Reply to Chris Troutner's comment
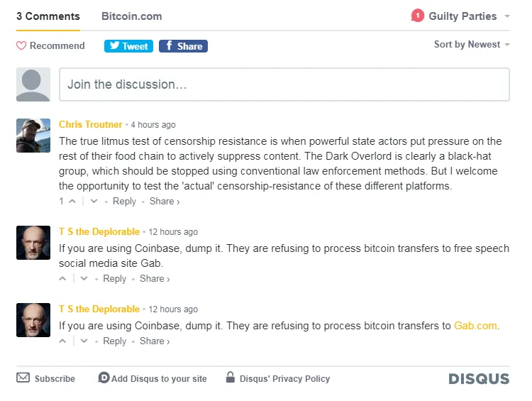 click(124, 202)
